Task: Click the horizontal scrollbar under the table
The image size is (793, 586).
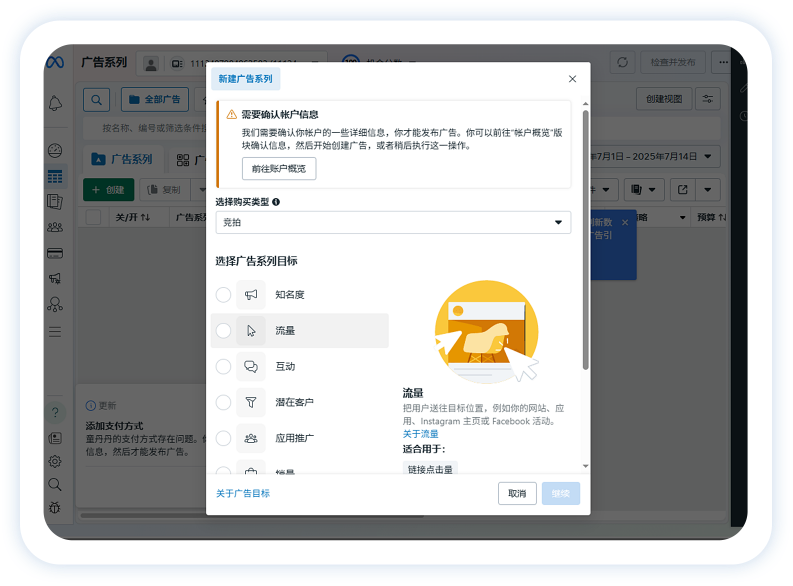Action: tap(252, 516)
